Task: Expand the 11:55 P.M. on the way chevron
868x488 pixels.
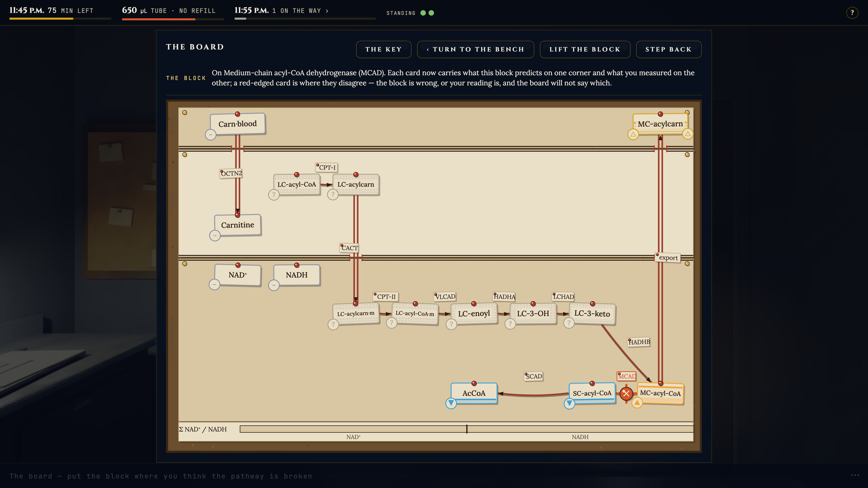Action: click(327, 11)
